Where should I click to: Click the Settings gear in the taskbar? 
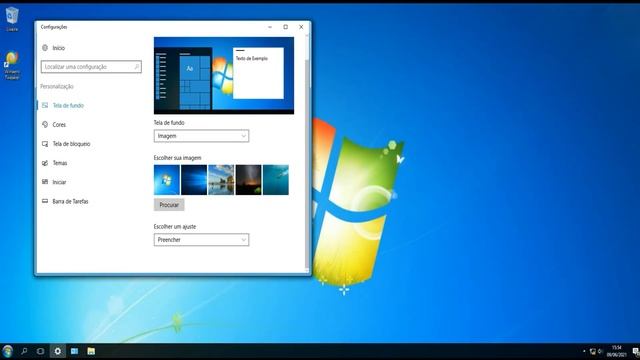[58, 351]
